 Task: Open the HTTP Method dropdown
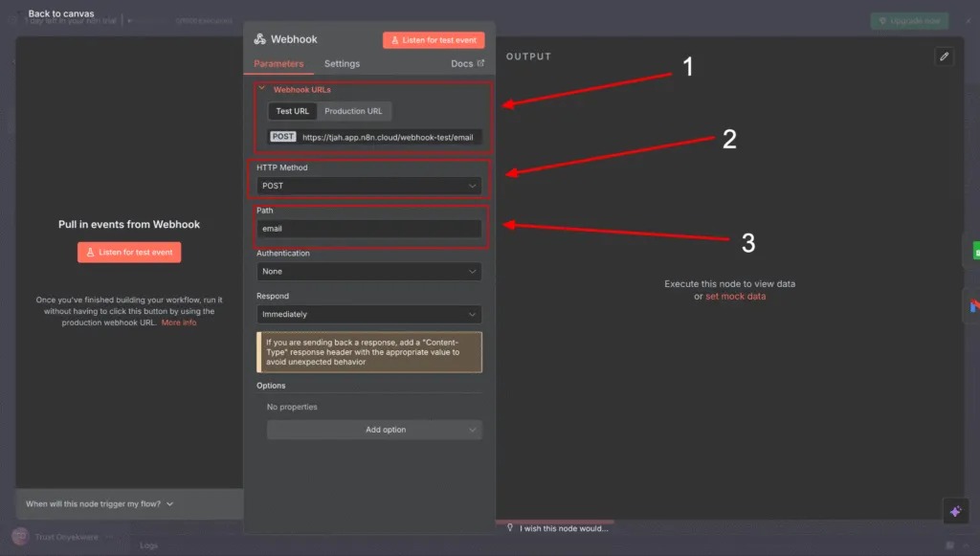[368, 186]
